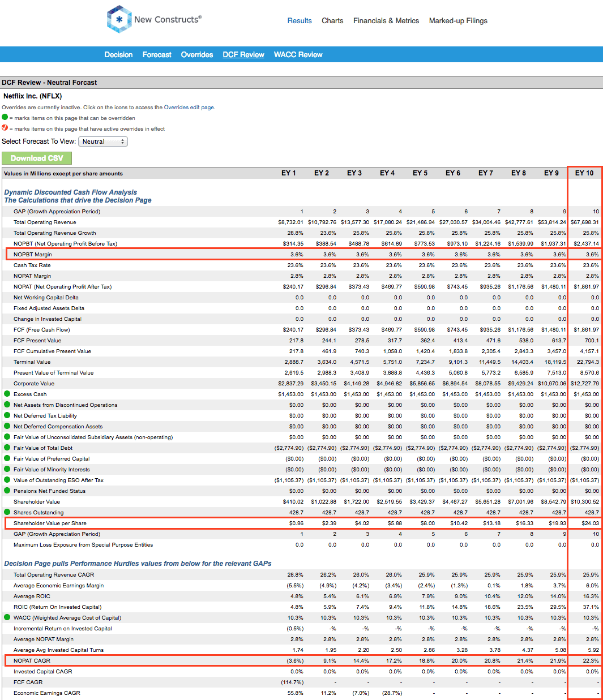The height and width of the screenshot is (700, 603).
Task: Click the Shareholder Value per Share label
Action: [50, 523]
